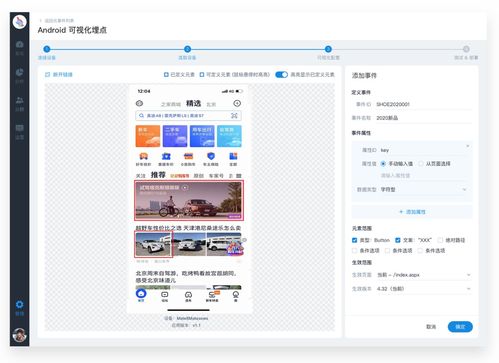Tap the 精选 tab in phone header
The height and width of the screenshot is (363, 499).
click(193, 103)
